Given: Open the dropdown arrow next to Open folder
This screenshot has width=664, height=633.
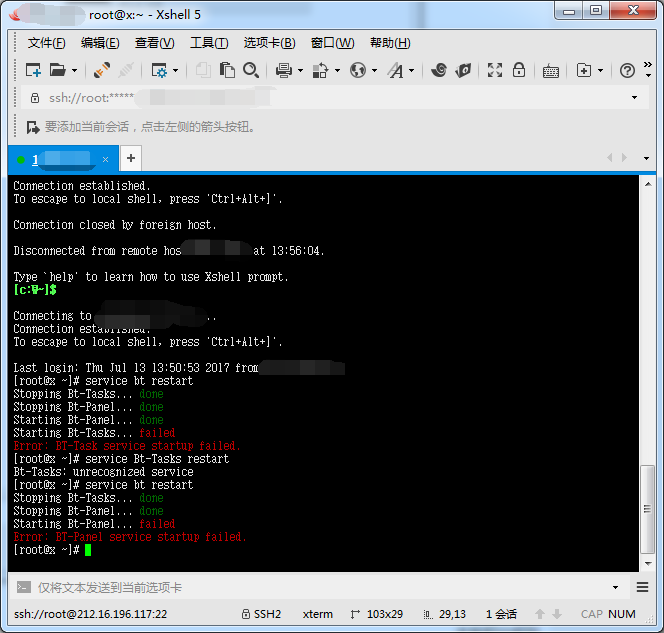Looking at the screenshot, I should coord(75,70).
